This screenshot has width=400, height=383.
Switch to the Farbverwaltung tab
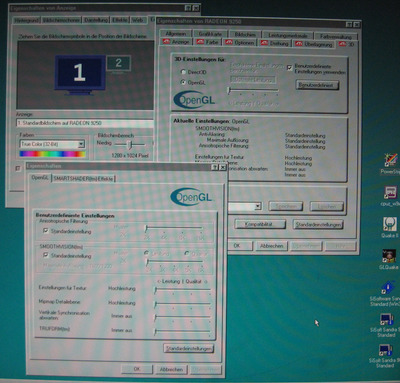coord(336,36)
